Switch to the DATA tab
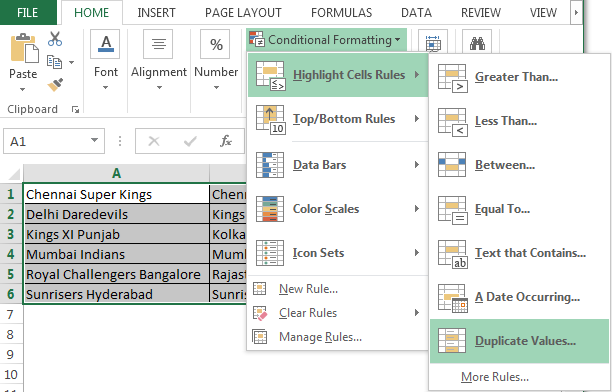Image resolution: width=612 pixels, height=392 pixels. (x=416, y=13)
